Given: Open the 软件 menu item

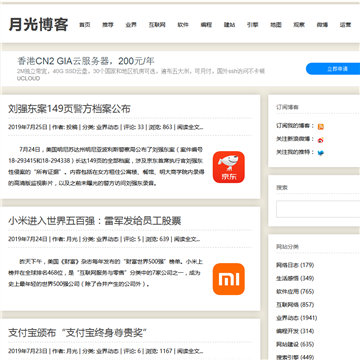Looking at the screenshot, I should pyautogui.click(x=183, y=25).
